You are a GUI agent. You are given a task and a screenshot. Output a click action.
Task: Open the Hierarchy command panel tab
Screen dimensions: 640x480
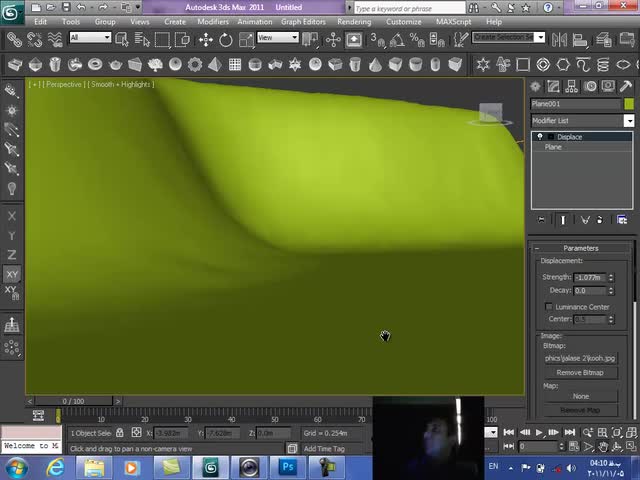(x=571, y=86)
